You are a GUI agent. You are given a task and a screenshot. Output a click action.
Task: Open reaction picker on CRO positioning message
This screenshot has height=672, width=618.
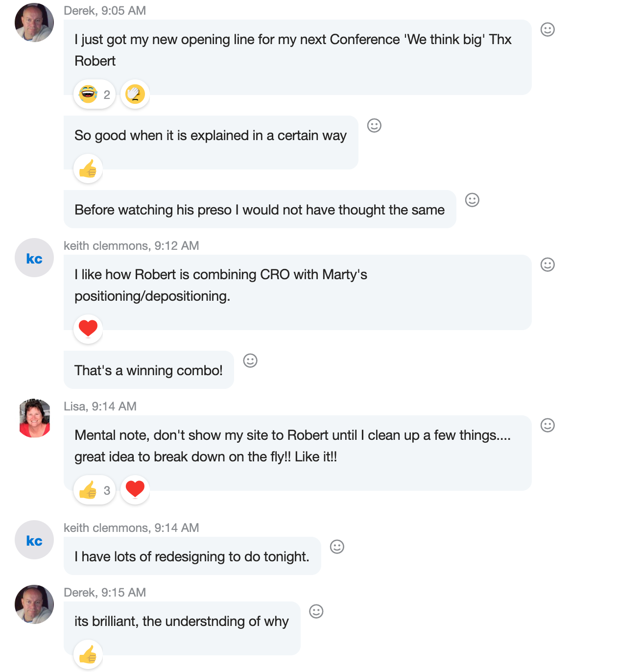[x=547, y=265]
